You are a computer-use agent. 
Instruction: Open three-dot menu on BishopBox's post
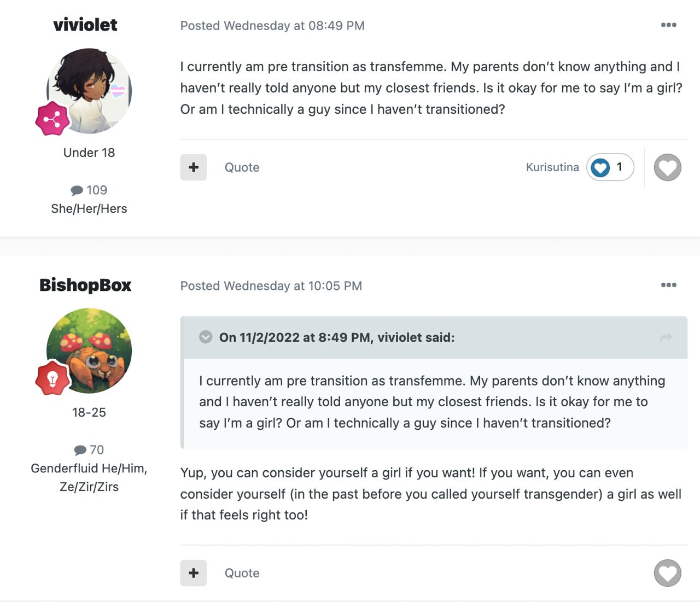coord(668,285)
